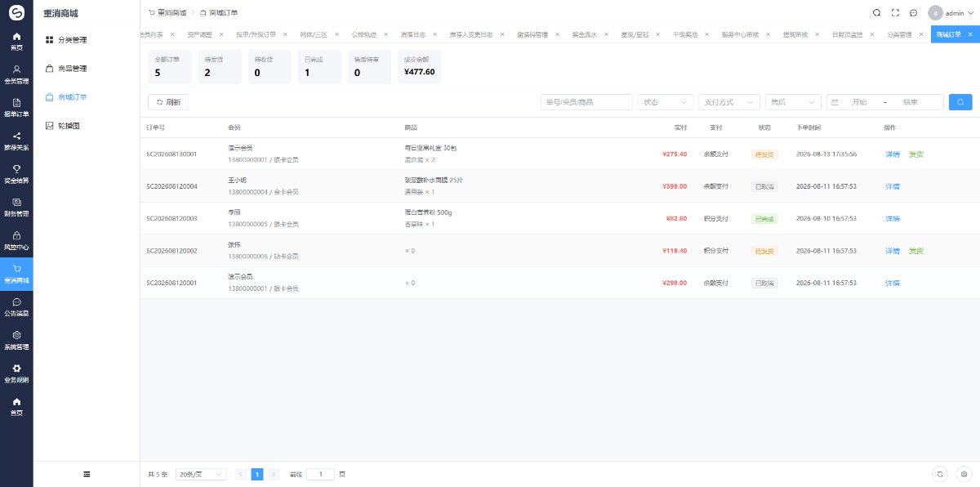Screen dimensions: 980x487
Task: Open 详情 for order SC202608120004
Action: coord(892,186)
